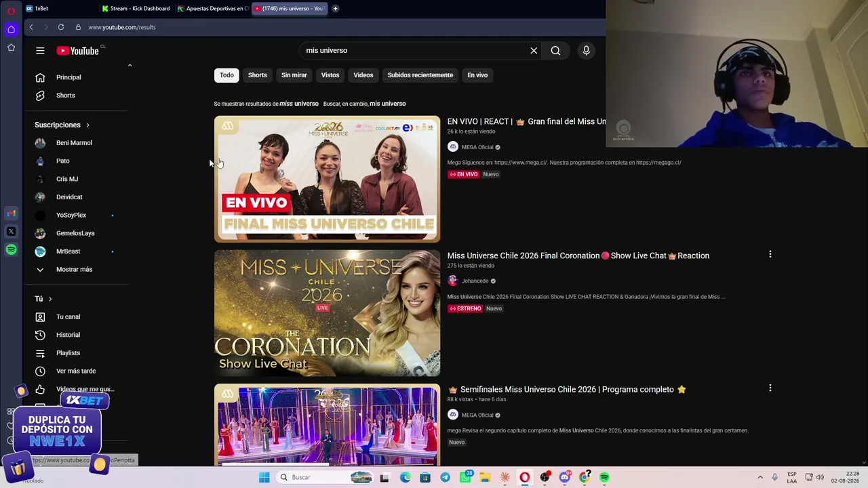Open Miss Universe Coronation Show Live Chat thumbnail
This screenshot has height=488, width=868.
tap(327, 313)
